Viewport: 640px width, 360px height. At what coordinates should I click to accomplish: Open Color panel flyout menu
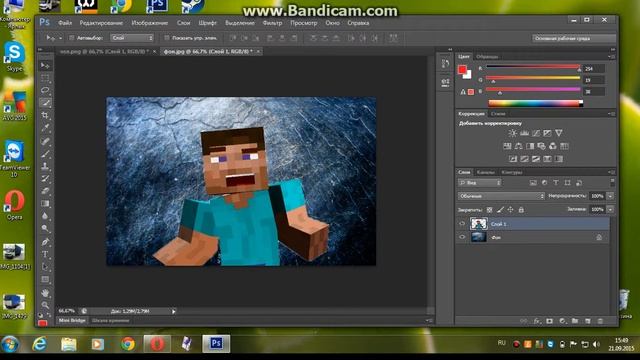point(612,56)
